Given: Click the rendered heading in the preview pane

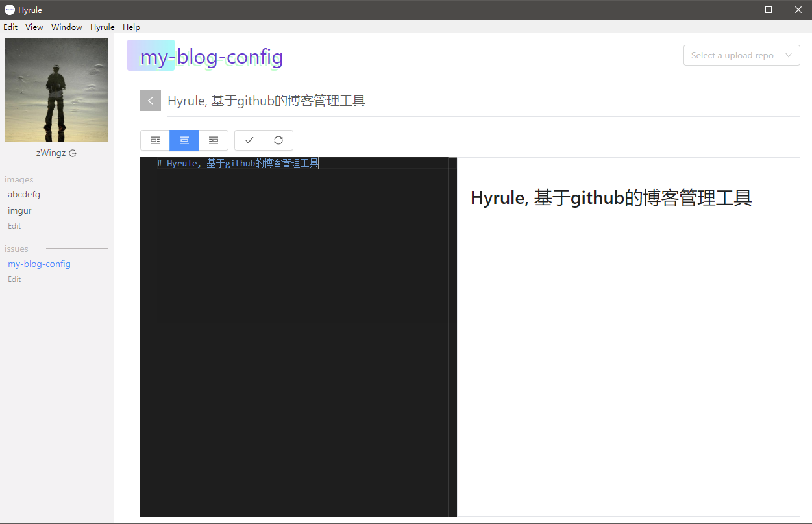Looking at the screenshot, I should [611, 197].
